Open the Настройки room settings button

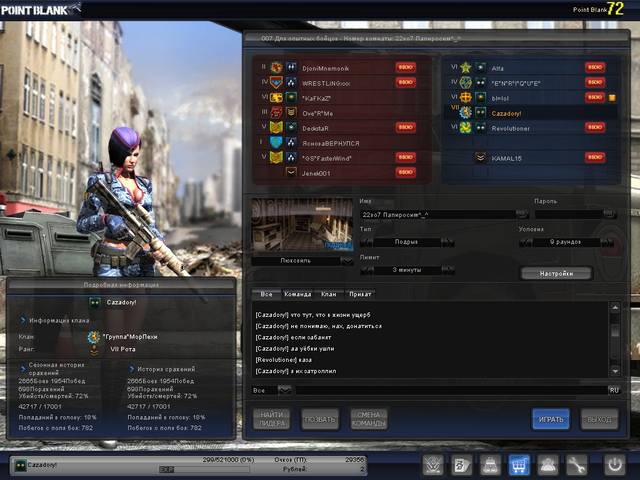tap(556, 273)
